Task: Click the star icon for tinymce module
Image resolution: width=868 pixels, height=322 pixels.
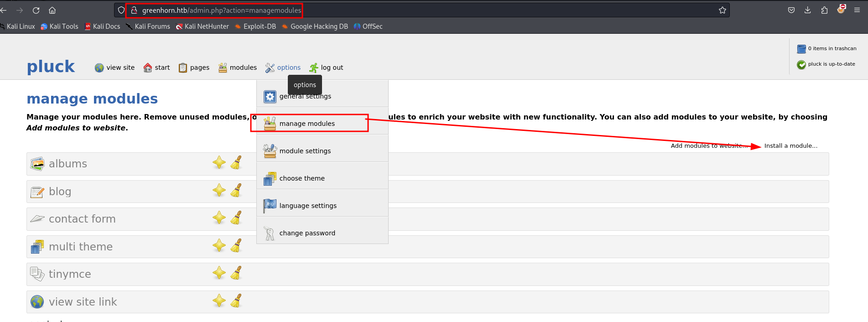Action: click(219, 273)
